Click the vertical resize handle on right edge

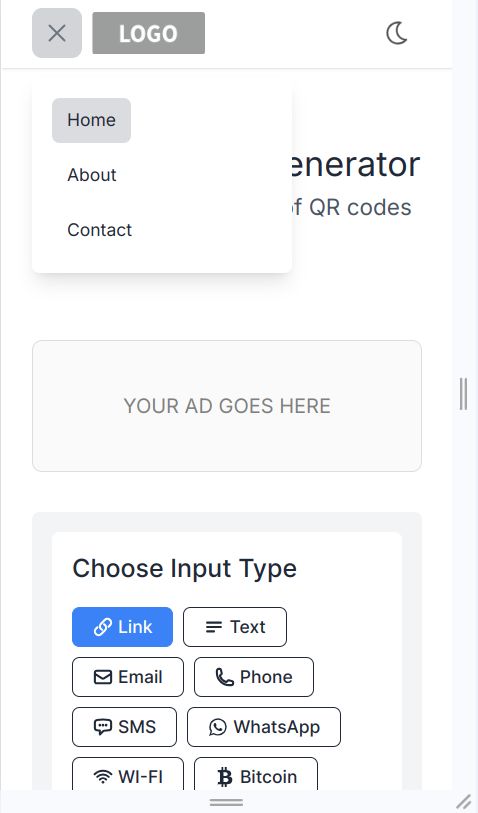pos(463,394)
